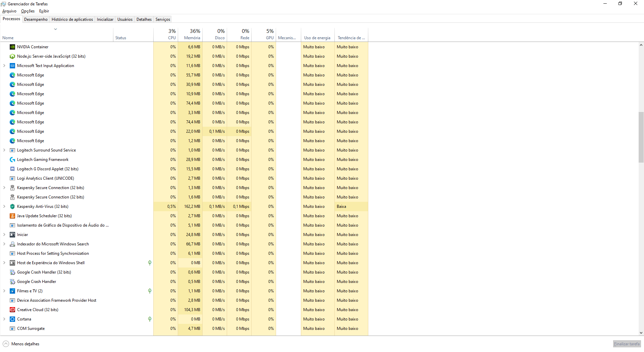Sort by the CPU column header
This screenshot has width=644, height=352.
(x=166, y=35)
